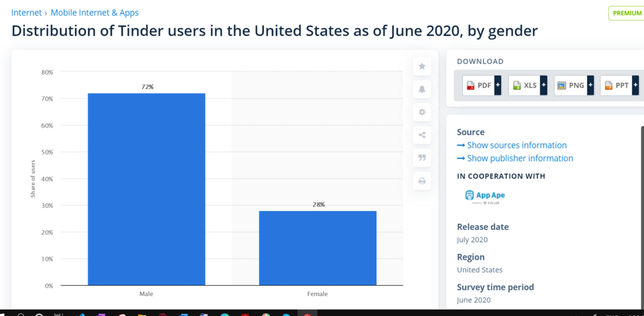Click the PDF file icon
The width and height of the screenshot is (644, 316).
click(x=471, y=86)
